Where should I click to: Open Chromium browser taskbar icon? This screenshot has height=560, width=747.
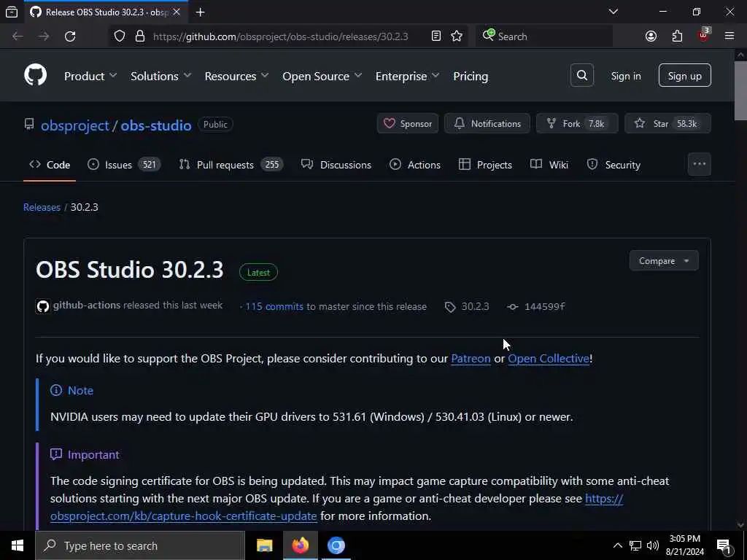pyautogui.click(x=336, y=545)
